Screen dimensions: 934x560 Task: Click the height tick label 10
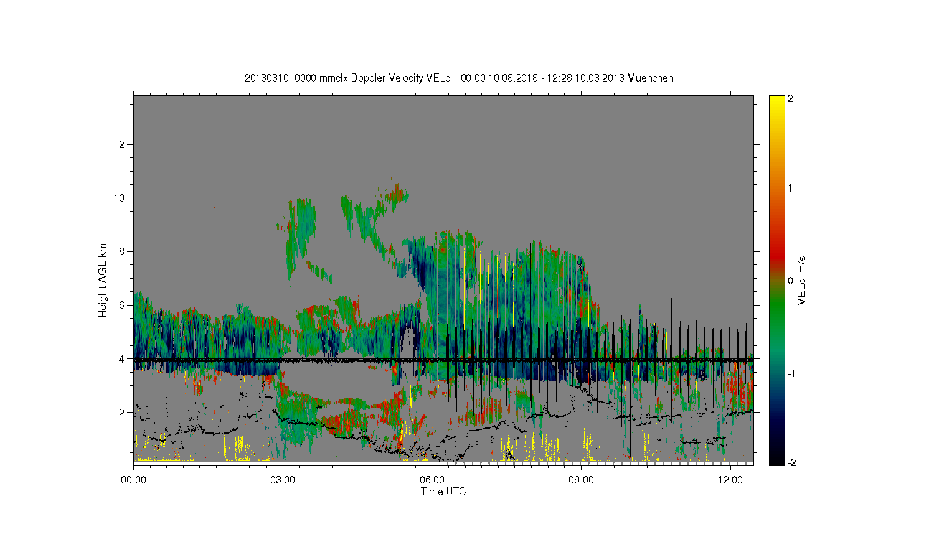[121, 198]
